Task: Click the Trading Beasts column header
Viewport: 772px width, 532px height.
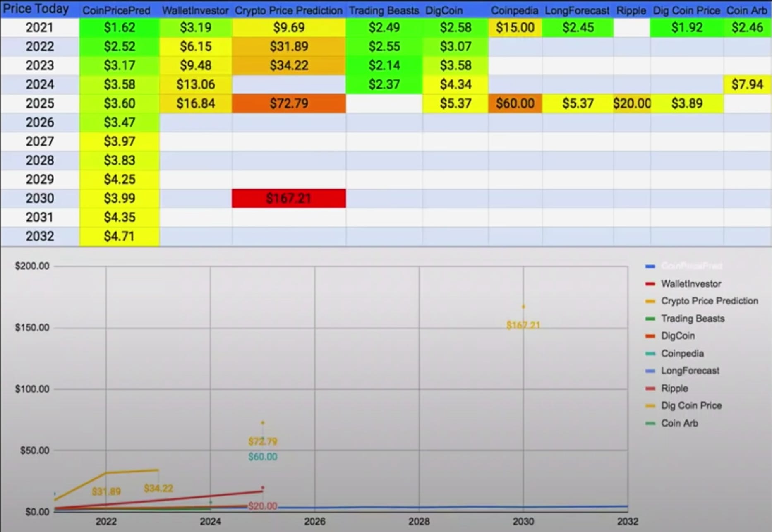Action: coord(384,10)
